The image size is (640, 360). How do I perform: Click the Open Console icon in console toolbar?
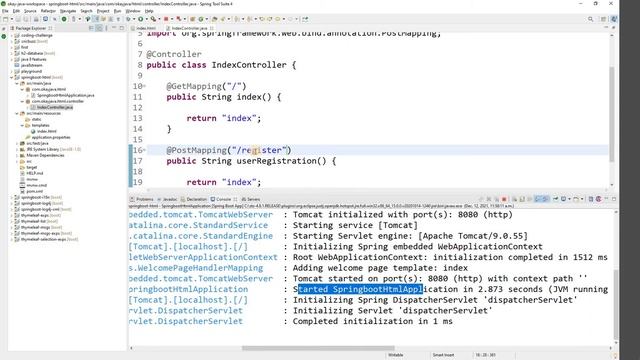point(576,199)
